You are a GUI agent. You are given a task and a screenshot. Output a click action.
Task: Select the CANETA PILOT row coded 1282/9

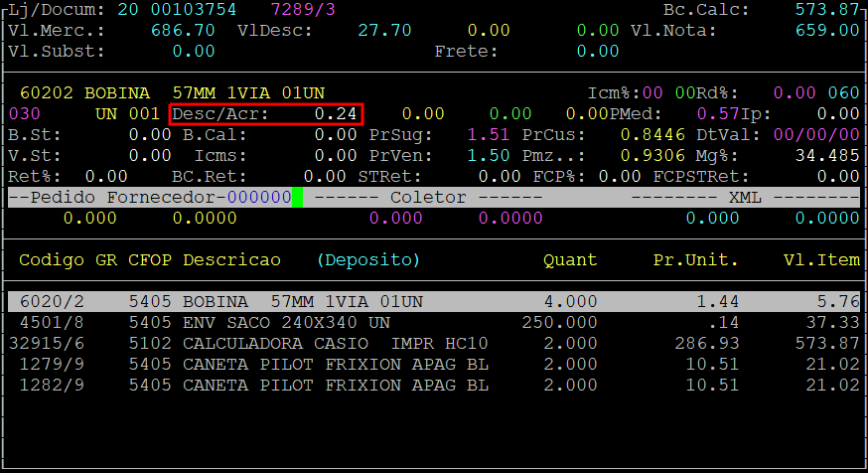[x=433, y=385]
